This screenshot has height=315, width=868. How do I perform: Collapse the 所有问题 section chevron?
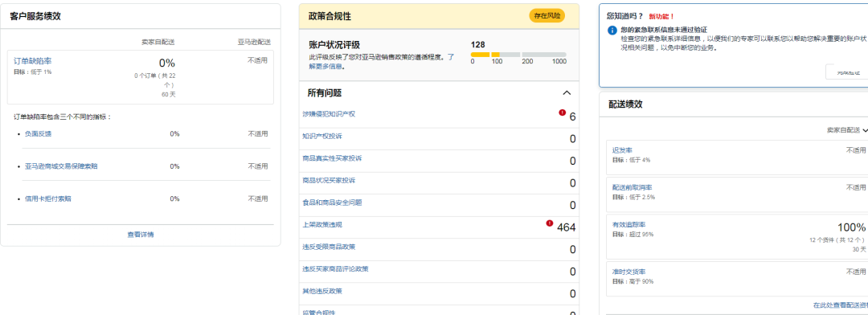(x=567, y=93)
